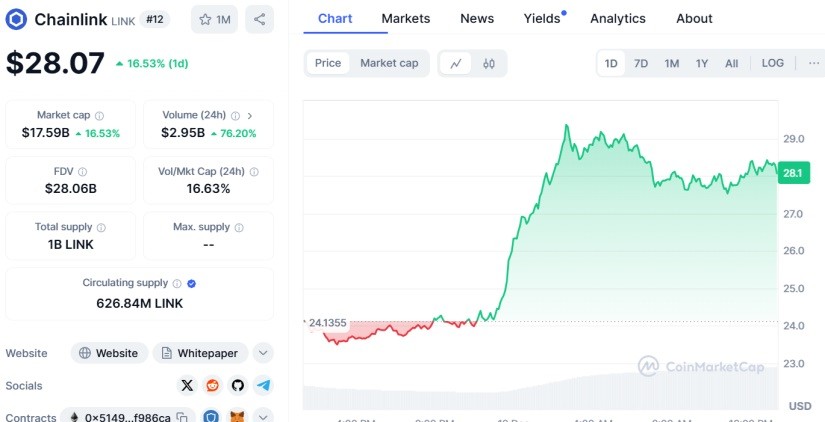Visit the GitHub repository icon
This screenshot has width=825, height=422.
tap(238, 385)
